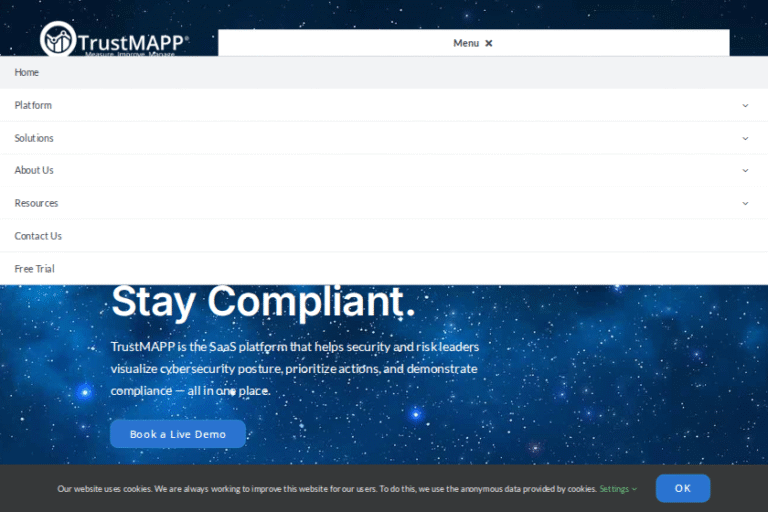The image size is (768, 512).
Task: Click the TrustMAPP circular logo icon
Action: click(58, 39)
